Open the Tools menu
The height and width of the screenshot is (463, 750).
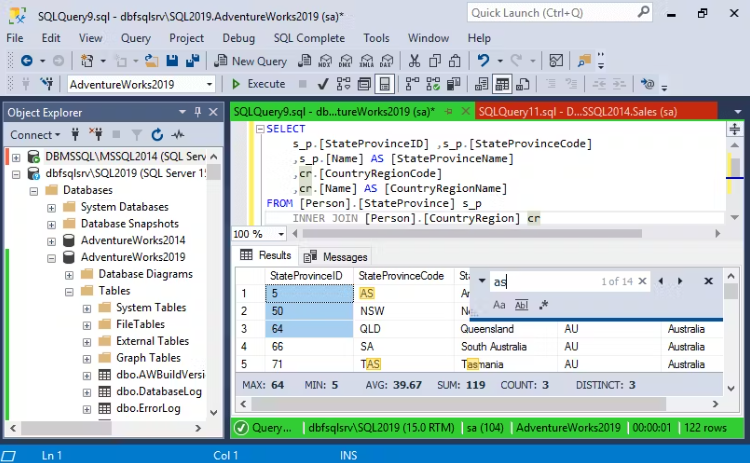point(376,38)
